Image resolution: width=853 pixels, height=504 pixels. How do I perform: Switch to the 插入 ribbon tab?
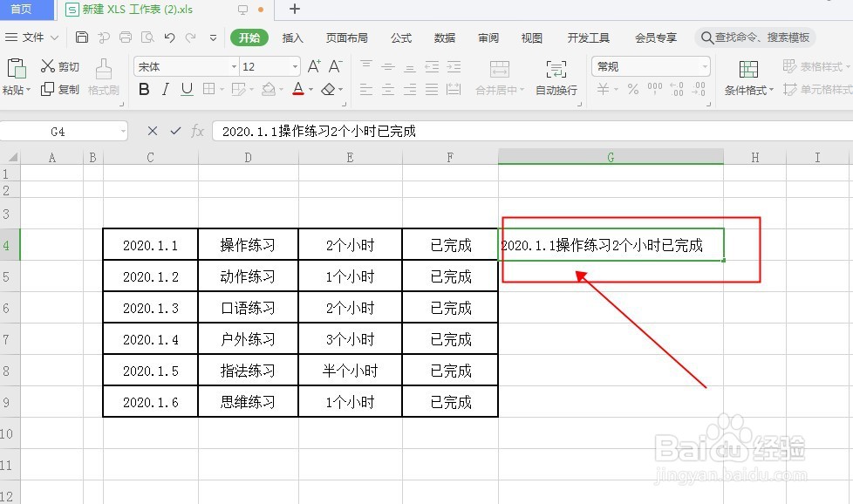[291, 37]
